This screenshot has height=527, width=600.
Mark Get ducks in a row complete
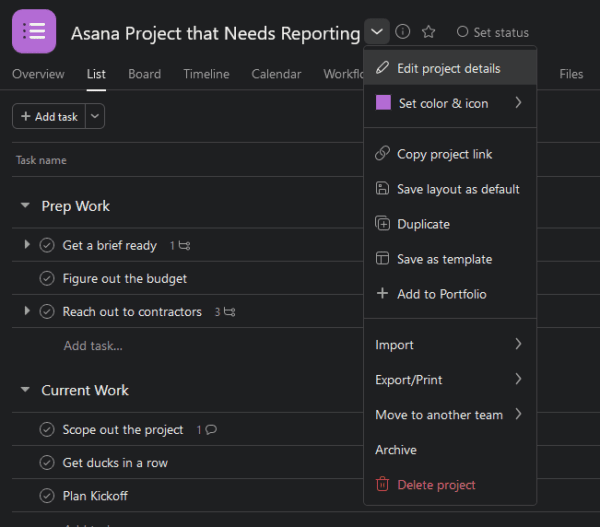[47, 463]
